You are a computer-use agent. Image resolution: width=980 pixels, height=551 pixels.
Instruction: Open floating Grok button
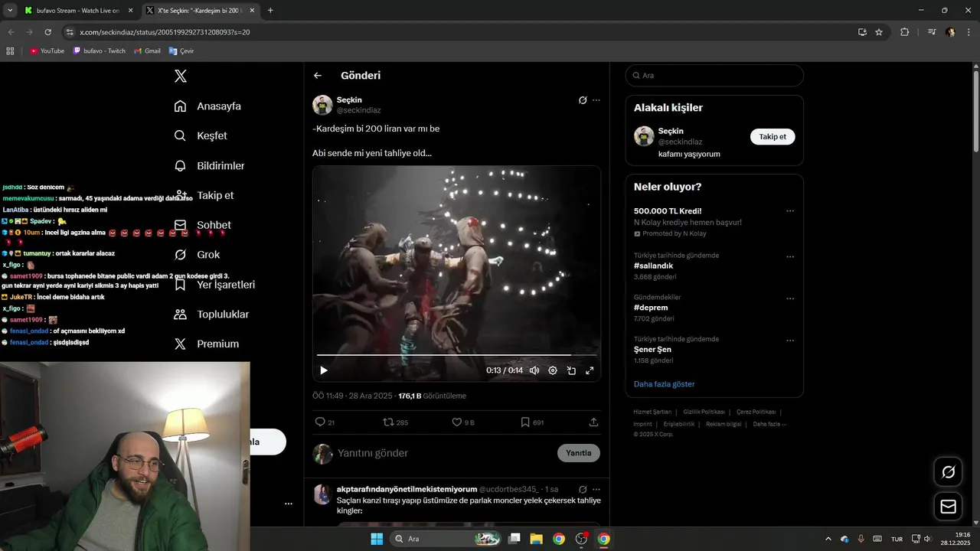click(949, 472)
